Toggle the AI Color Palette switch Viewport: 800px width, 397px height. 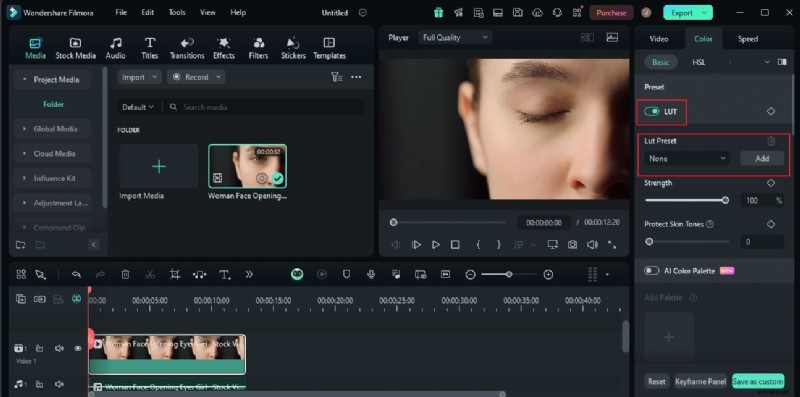[x=652, y=271]
